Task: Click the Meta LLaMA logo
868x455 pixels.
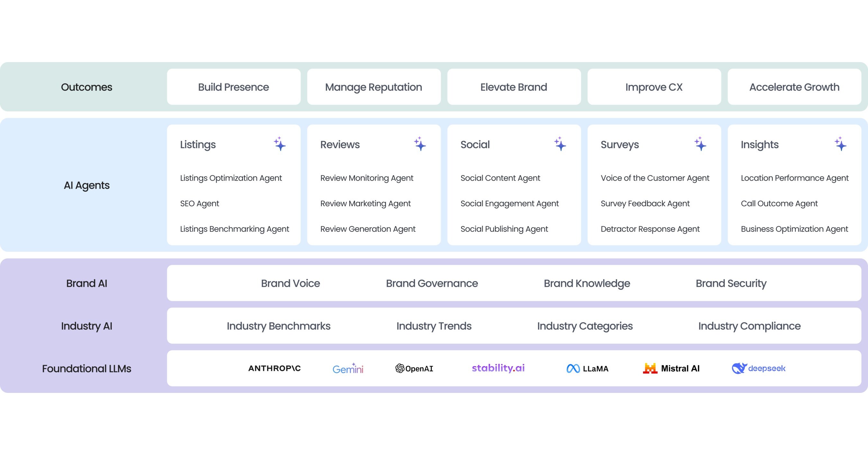Action: [x=587, y=369]
